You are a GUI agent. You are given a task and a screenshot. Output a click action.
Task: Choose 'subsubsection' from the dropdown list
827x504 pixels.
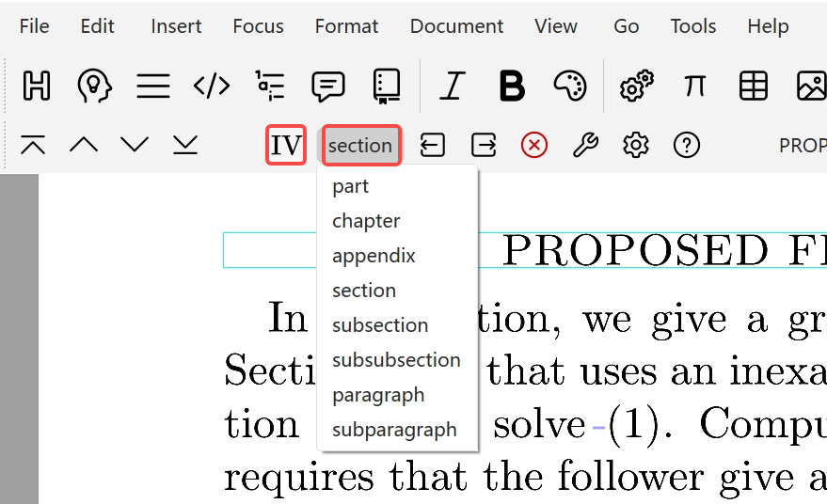point(398,360)
